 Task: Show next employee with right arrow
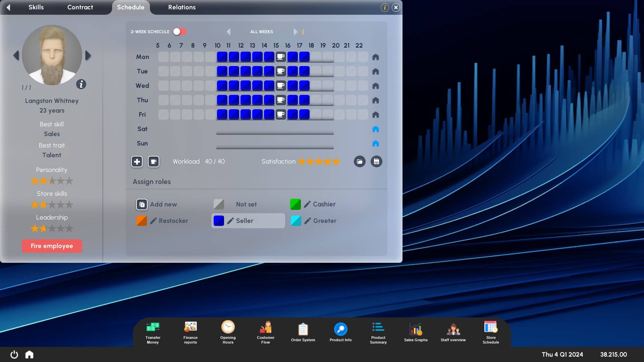point(88,55)
